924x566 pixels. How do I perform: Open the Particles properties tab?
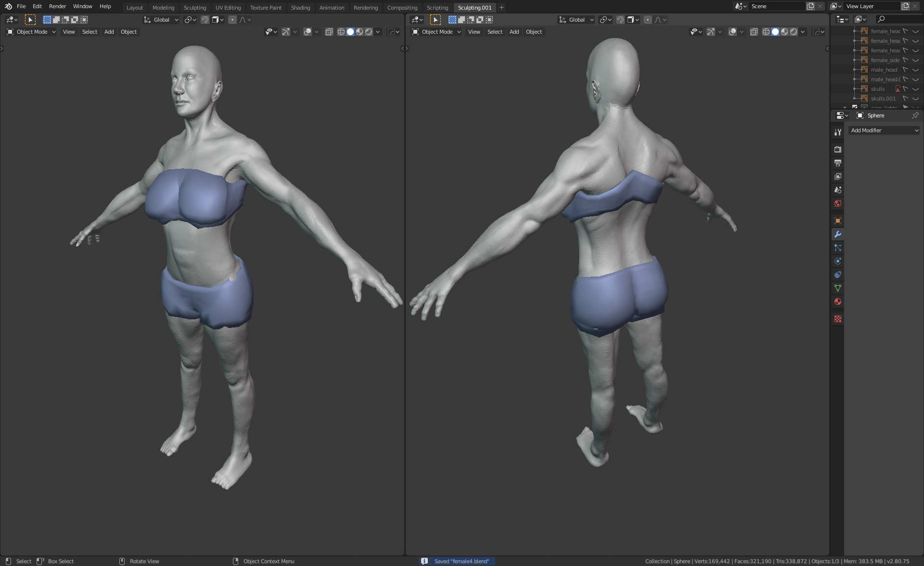(838, 248)
